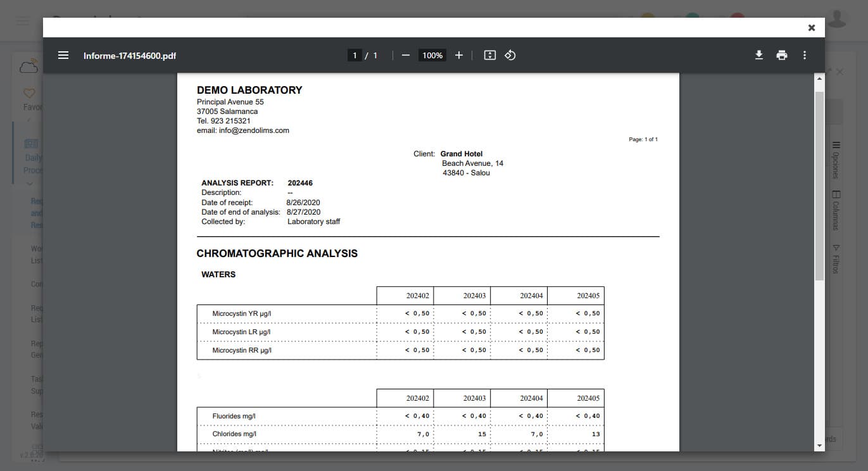The width and height of the screenshot is (868, 471).
Task: Click the 100% zoom level field
Action: 432,56
